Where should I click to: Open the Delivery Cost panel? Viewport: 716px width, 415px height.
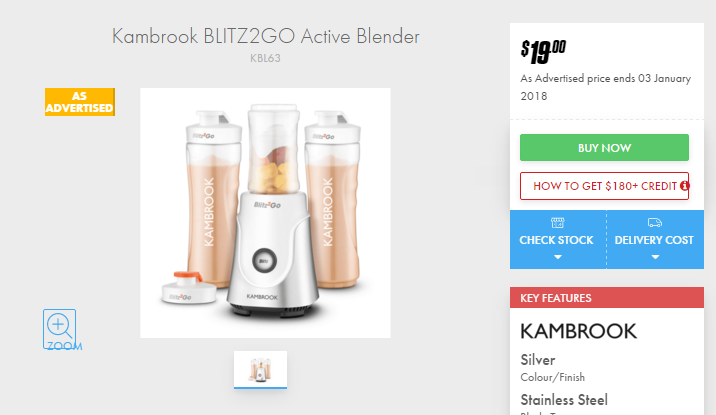tap(655, 240)
